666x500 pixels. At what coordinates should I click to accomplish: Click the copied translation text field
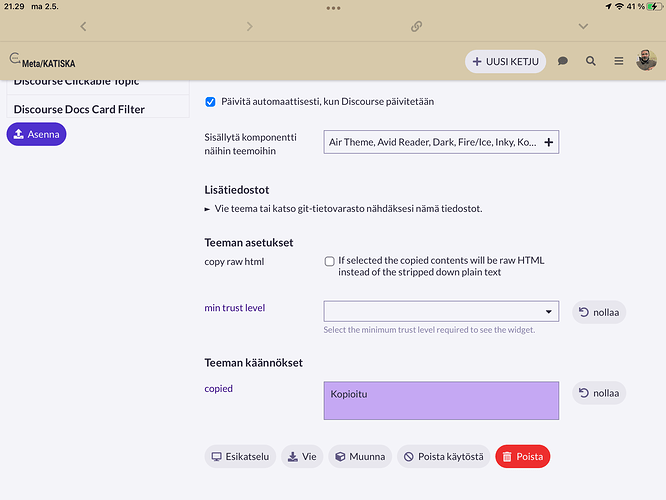coord(441,401)
